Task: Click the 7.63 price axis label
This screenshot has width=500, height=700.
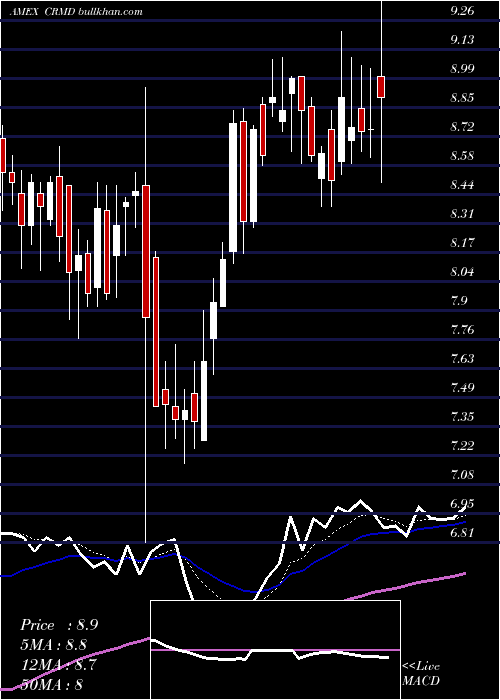Action: [x=462, y=359]
